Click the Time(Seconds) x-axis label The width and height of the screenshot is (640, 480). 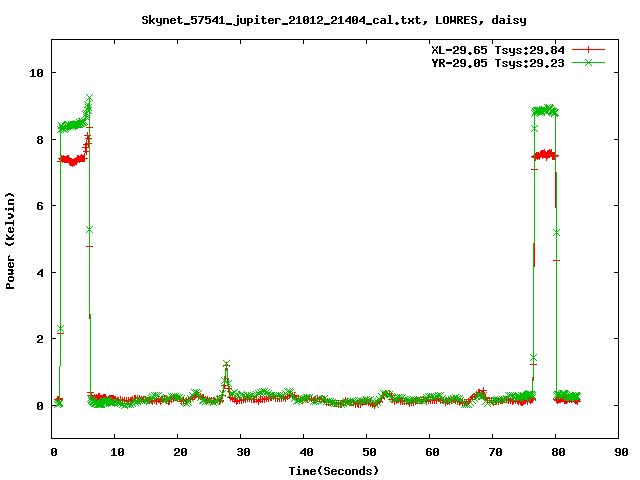(x=334, y=471)
